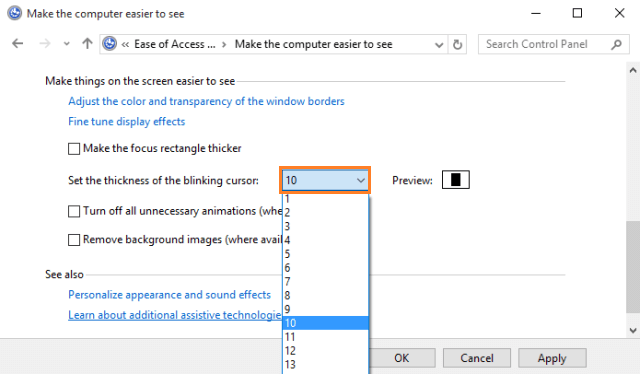The width and height of the screenshot is (640, 374).
Task: Select Ease of Access breadcrumb
Action: [x=175, y=44]
